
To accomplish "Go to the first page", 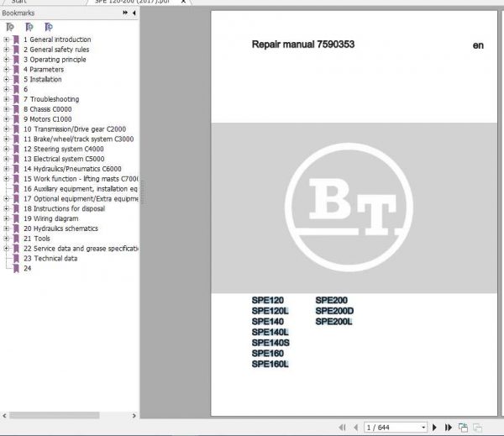I will tap(342, 428).
